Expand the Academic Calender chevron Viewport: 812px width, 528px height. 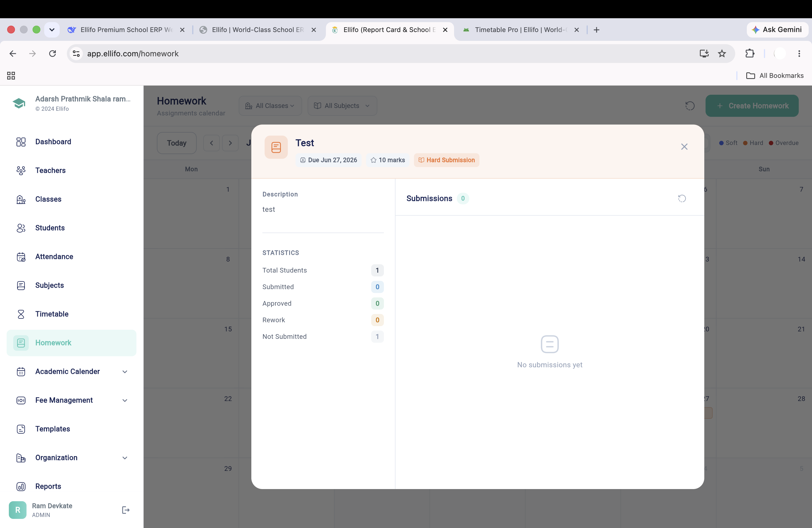pyautogui.click(x=125, y=371)
